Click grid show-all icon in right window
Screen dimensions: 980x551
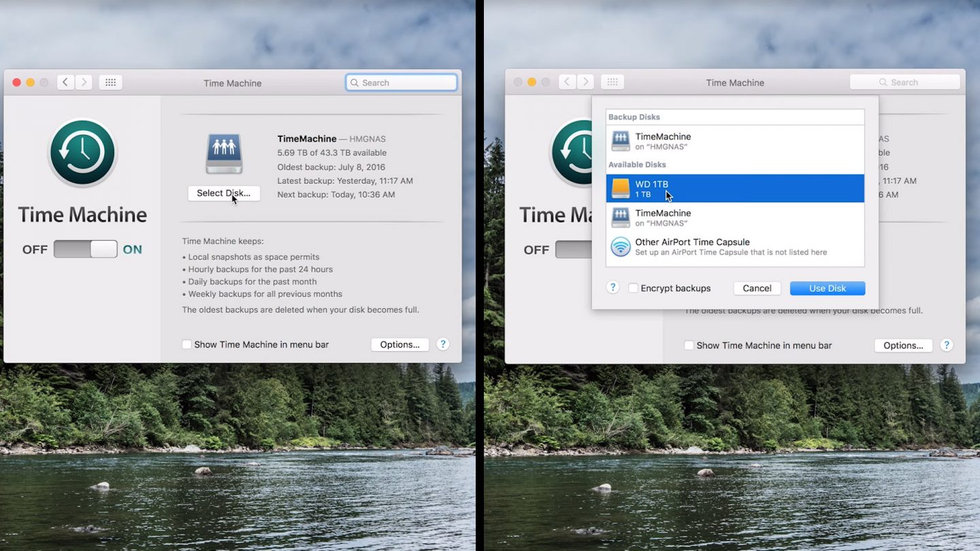[612, 82]
